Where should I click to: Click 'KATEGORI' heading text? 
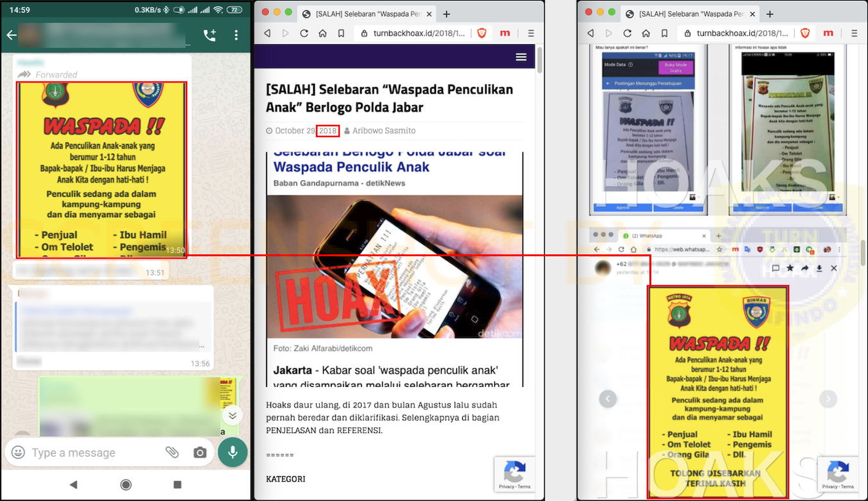point(285,479)
